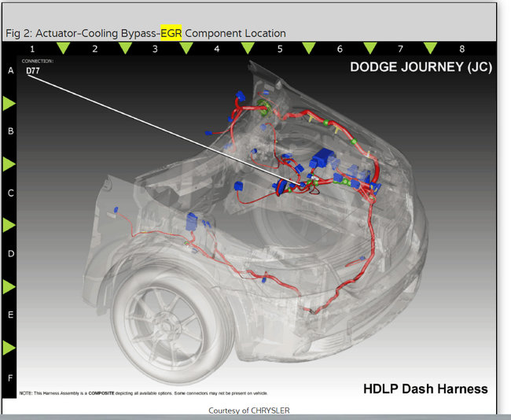
Task: Click the composite harness NOTE text
Action: (x=143, y=393)
